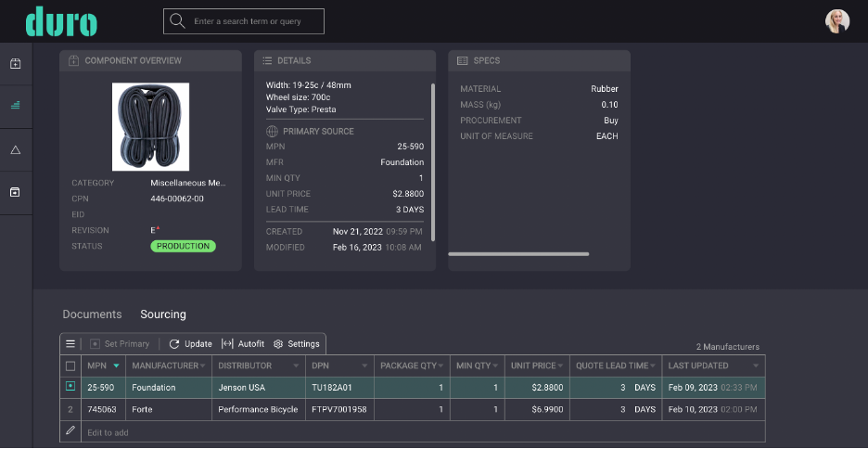Open the Unit Price column dropdown
Viewport: 868px width, 449px height.
(x=560, y=366)
